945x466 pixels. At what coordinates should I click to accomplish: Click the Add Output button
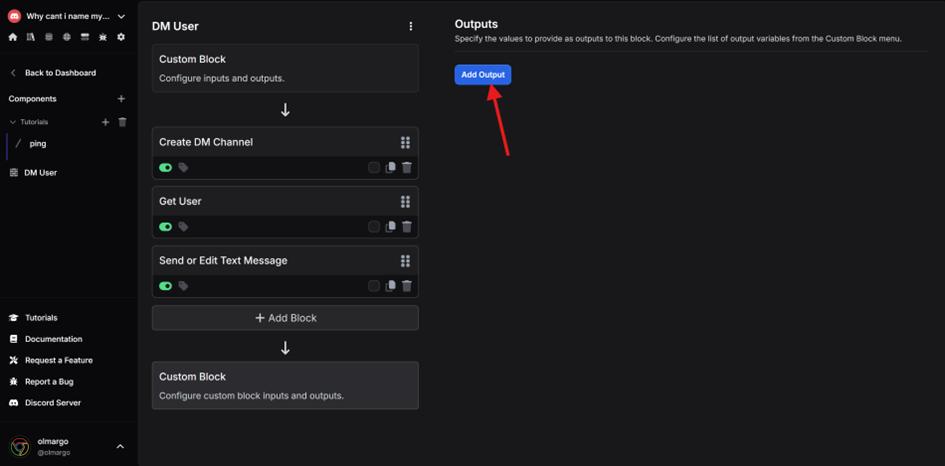pos(483,75)
